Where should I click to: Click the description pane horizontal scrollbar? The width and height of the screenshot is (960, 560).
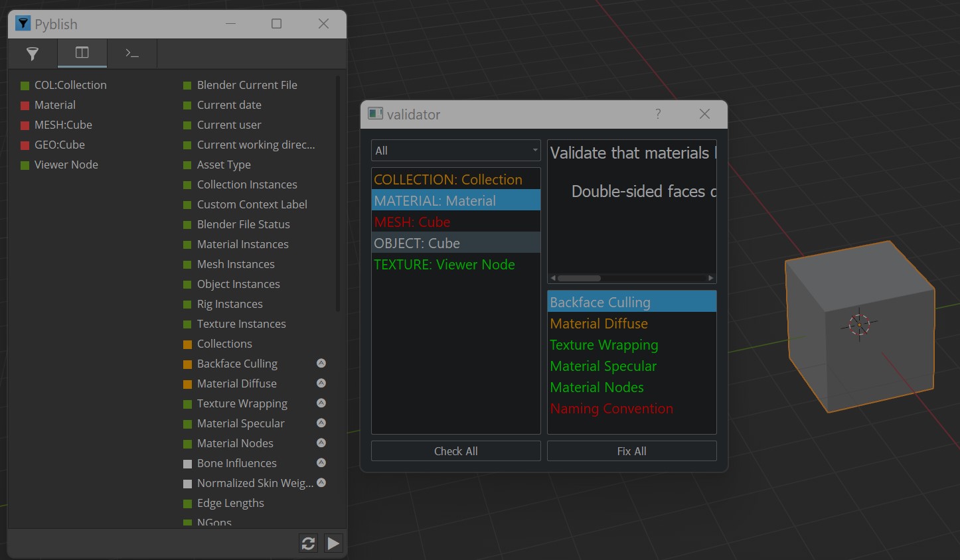pyautogui.click(x=579, y=278)
